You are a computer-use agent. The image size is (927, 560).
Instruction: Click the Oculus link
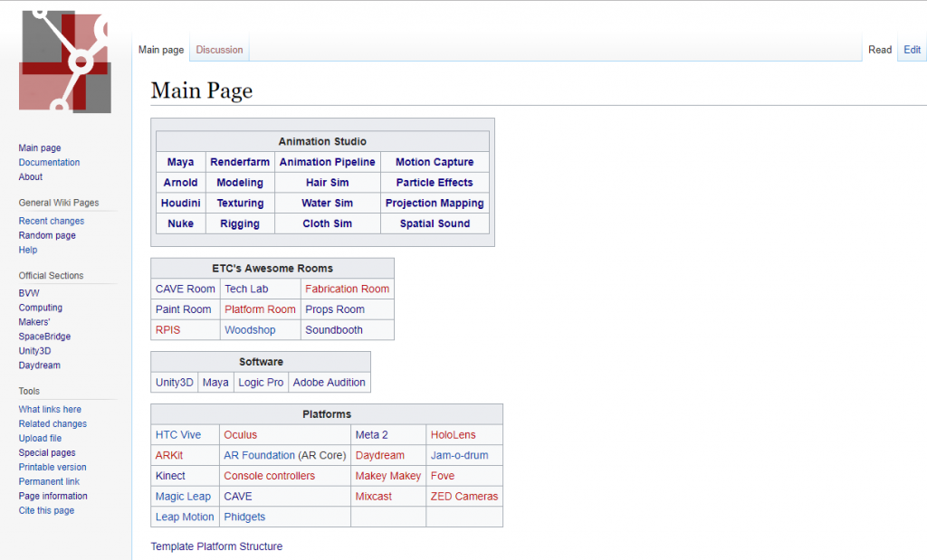coord(241,435)
